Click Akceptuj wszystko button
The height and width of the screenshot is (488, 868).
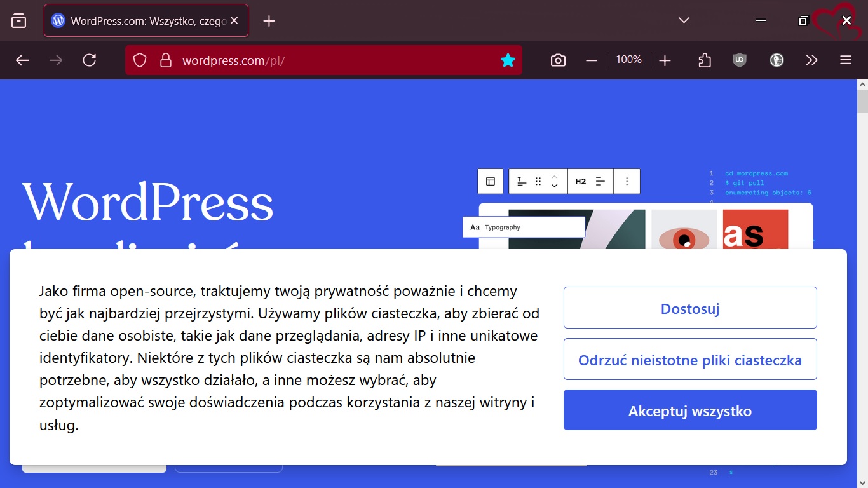pyautogui.click(x=690, y=410)
